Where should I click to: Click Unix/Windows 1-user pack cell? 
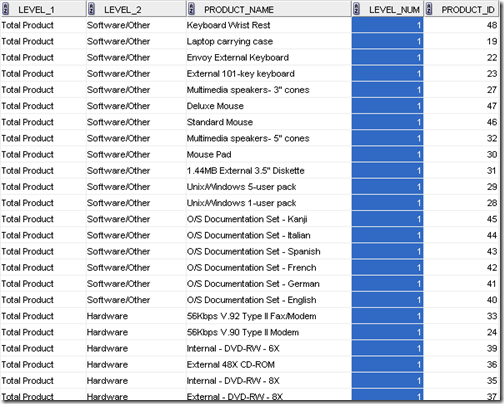[269, 203]
